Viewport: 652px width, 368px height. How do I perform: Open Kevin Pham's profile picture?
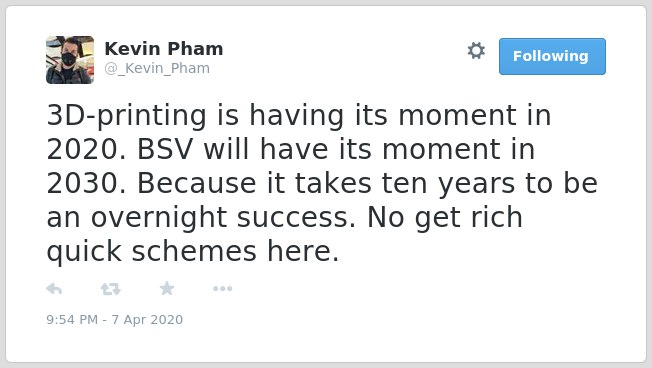(70, 60)
